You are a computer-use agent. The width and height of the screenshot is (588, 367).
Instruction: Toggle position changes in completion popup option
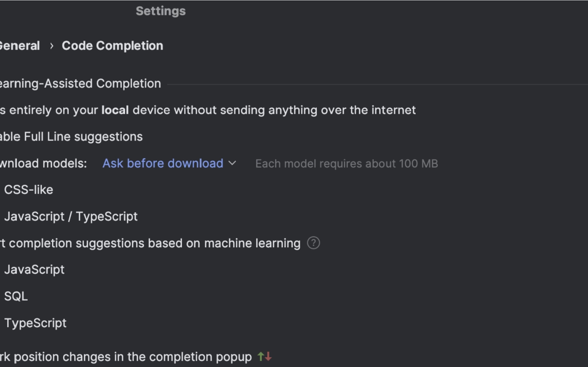click(126, 357)
